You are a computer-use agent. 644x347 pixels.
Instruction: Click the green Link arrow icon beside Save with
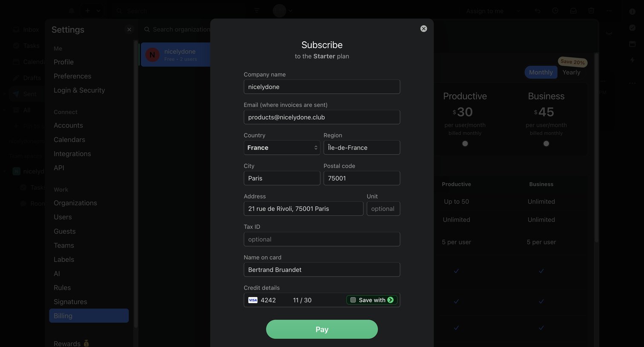pyautogui.click(x=391, y=300)
